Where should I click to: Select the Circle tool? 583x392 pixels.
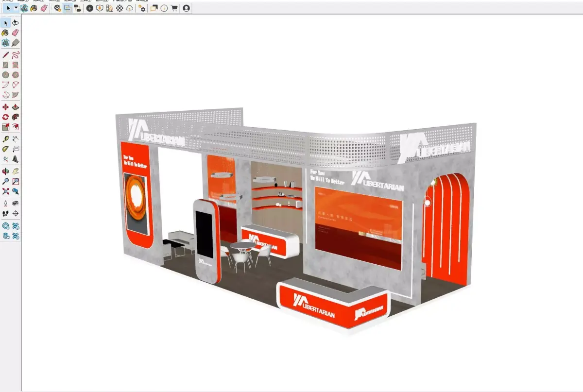5,75
